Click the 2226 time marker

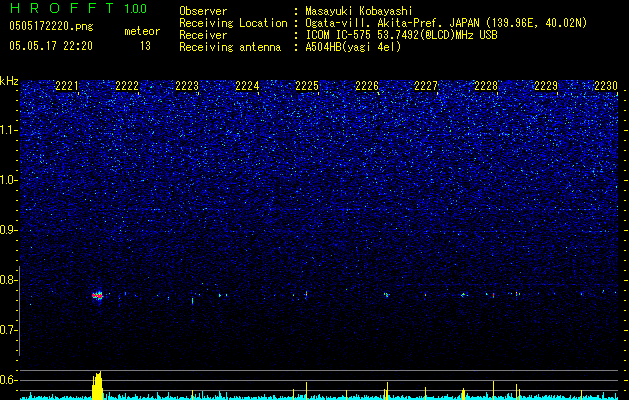(367, 85)
